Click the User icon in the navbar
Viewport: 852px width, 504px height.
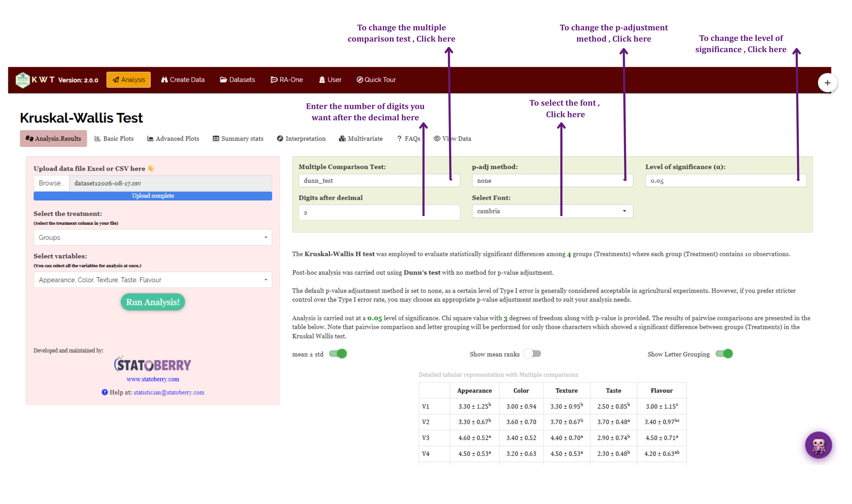click(x=322, y=80)
